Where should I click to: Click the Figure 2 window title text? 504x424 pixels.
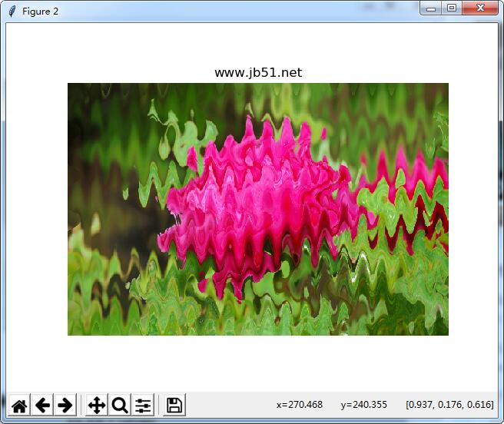[x=40, y=12]
